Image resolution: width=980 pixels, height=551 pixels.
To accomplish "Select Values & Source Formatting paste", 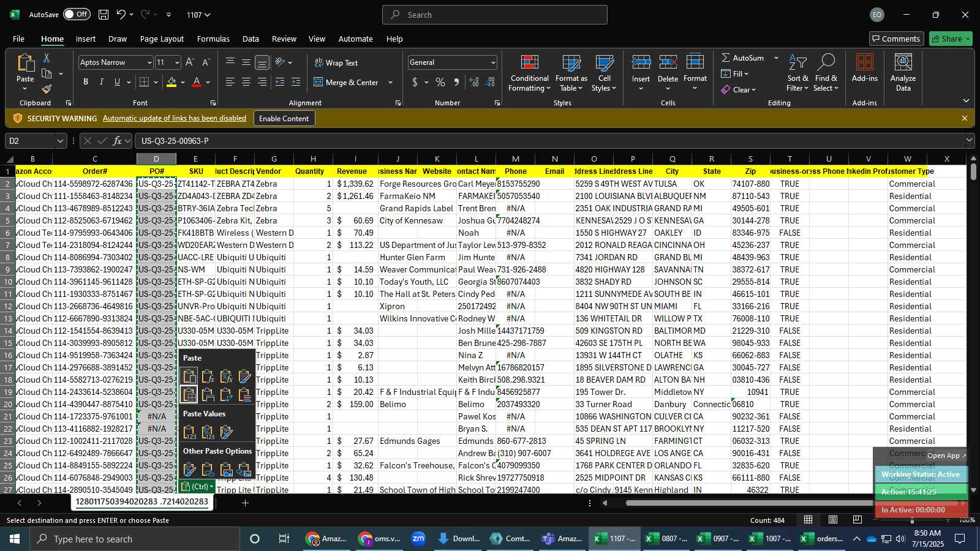I will click(x=227, y=432).
